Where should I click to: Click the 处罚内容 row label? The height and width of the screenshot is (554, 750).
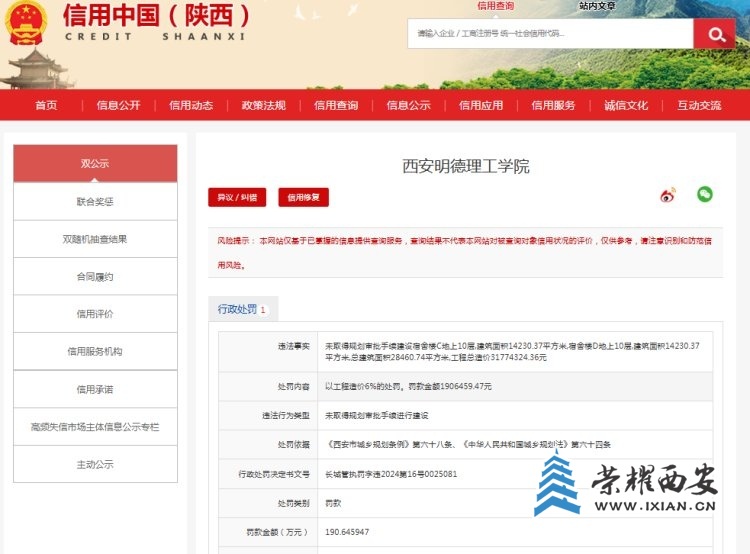pos(294,386)
